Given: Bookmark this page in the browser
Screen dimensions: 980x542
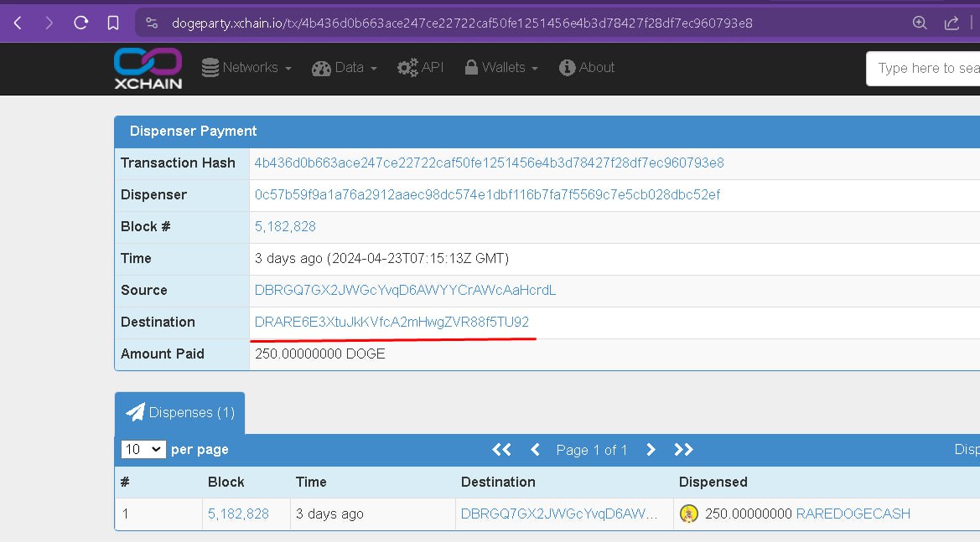Looking at the screenshot, I should pos(113,23).
